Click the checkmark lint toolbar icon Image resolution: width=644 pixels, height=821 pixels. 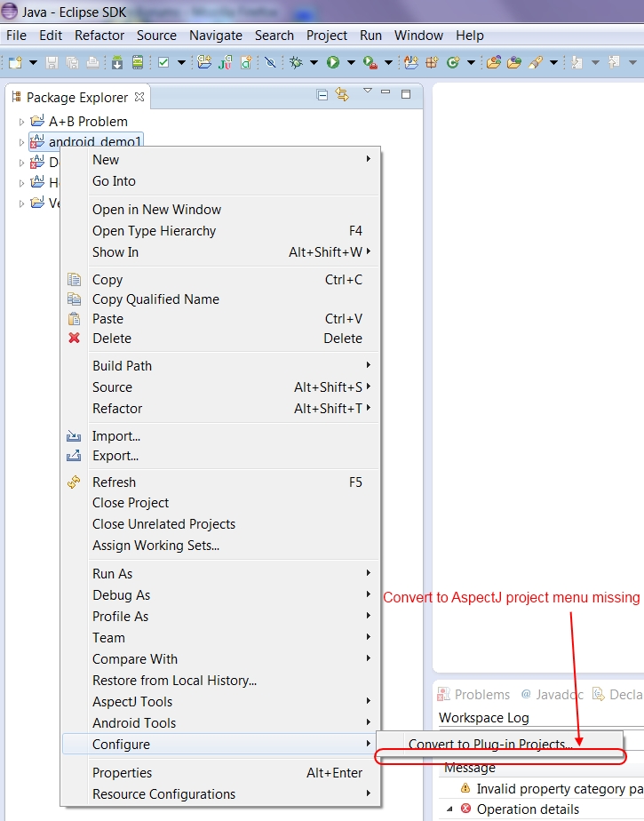click(163, 63)
